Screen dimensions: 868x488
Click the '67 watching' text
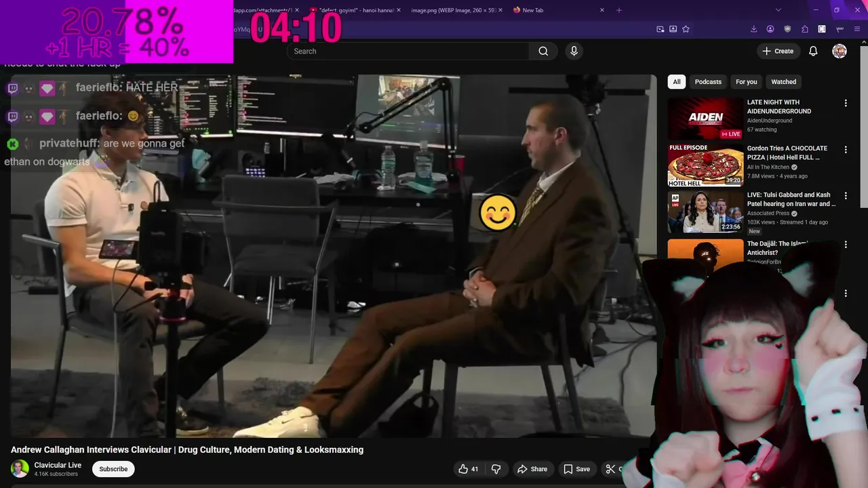pos(762,129)
